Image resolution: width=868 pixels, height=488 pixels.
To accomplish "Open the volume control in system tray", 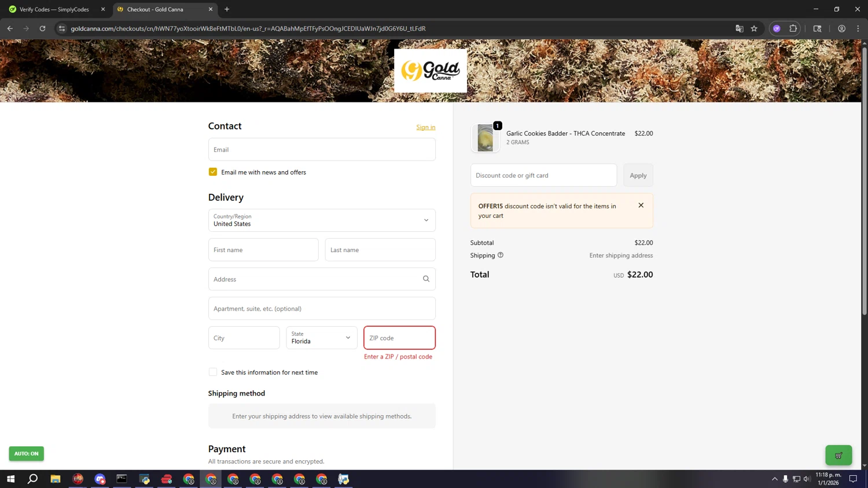I will click(807, 479).
